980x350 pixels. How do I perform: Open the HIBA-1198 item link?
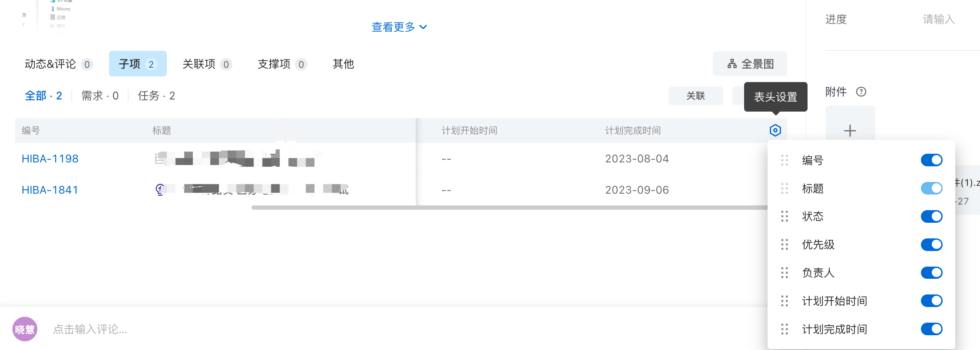[50, 158]
